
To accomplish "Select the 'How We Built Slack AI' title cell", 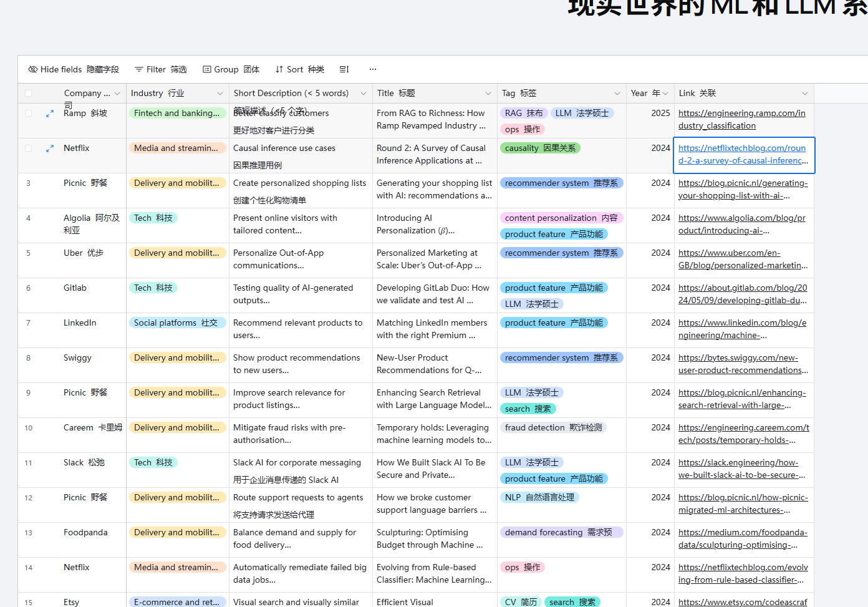I will click(435, 470).
